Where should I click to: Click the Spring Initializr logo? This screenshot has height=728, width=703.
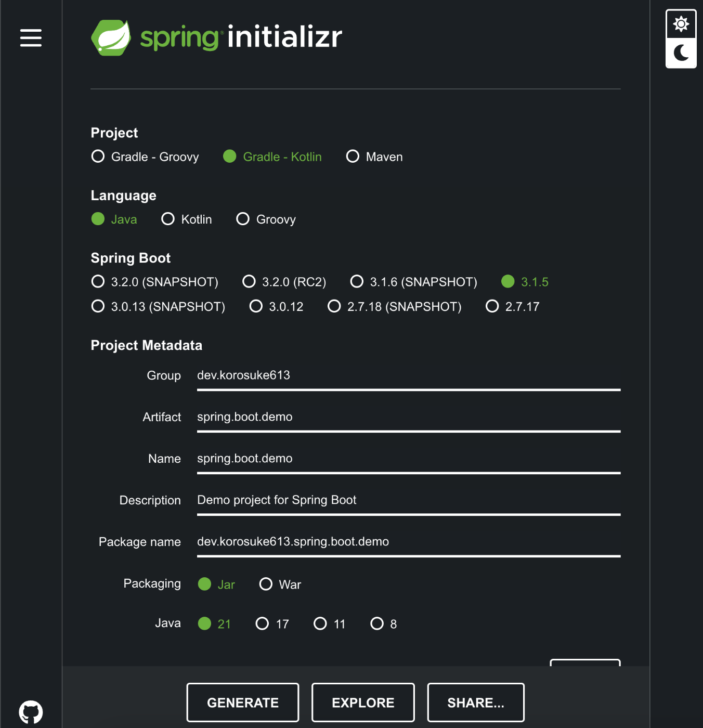[216, 37]
